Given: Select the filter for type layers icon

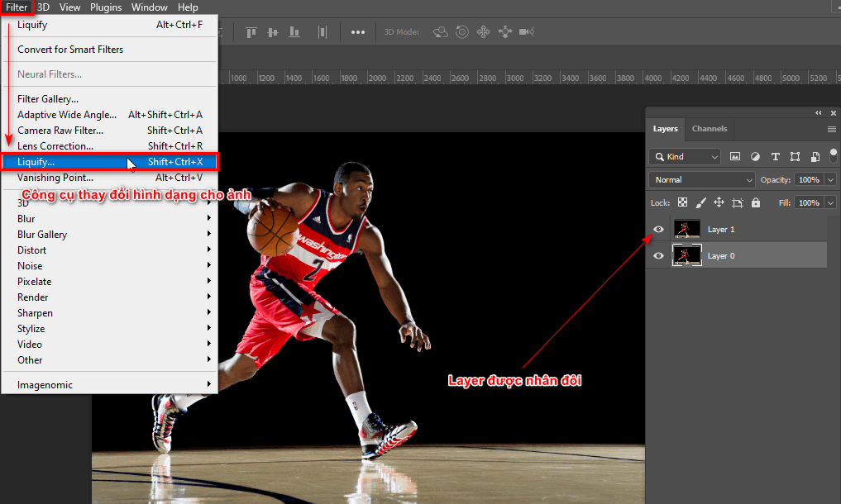Looking at the screenshot, I should [x=776, y=156].
